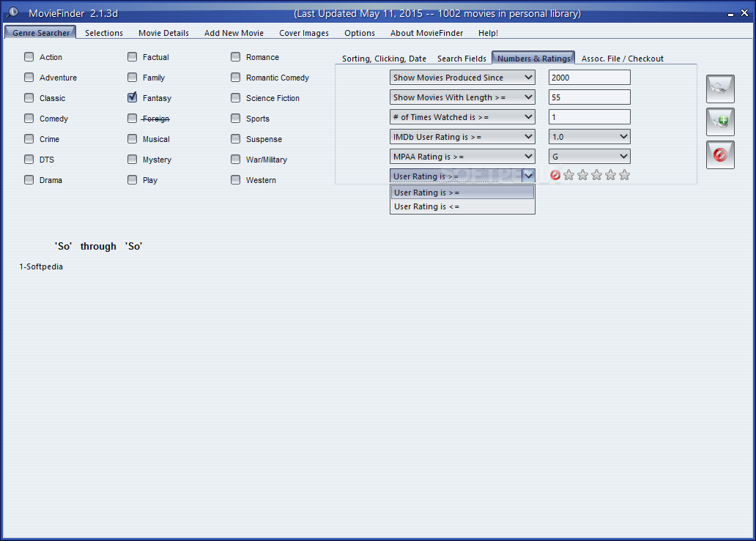Check the Action genre box
The image size is (756, 541).
click(x=29, y=57)
